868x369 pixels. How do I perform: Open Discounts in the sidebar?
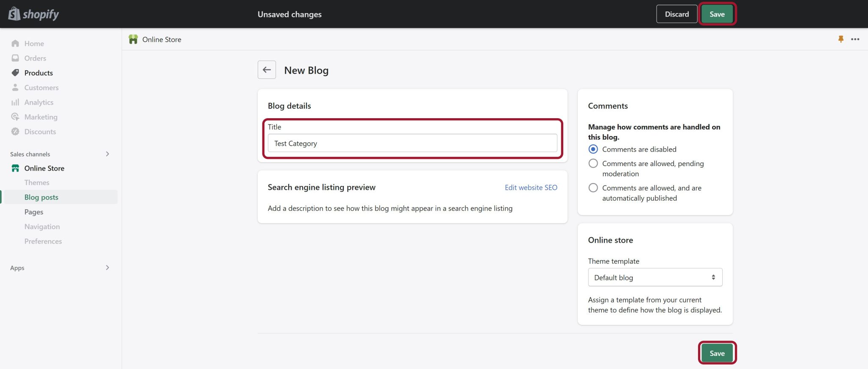(40, 131)
